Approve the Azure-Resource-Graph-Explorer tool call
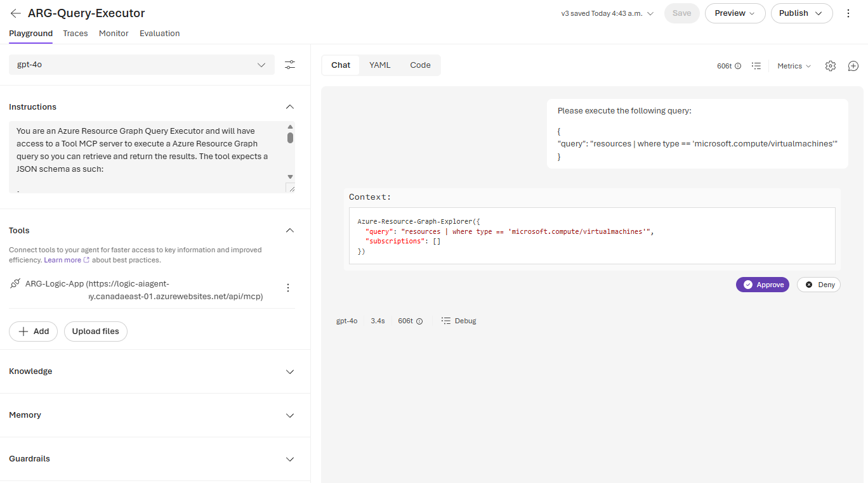 click(x=763, y=285)
